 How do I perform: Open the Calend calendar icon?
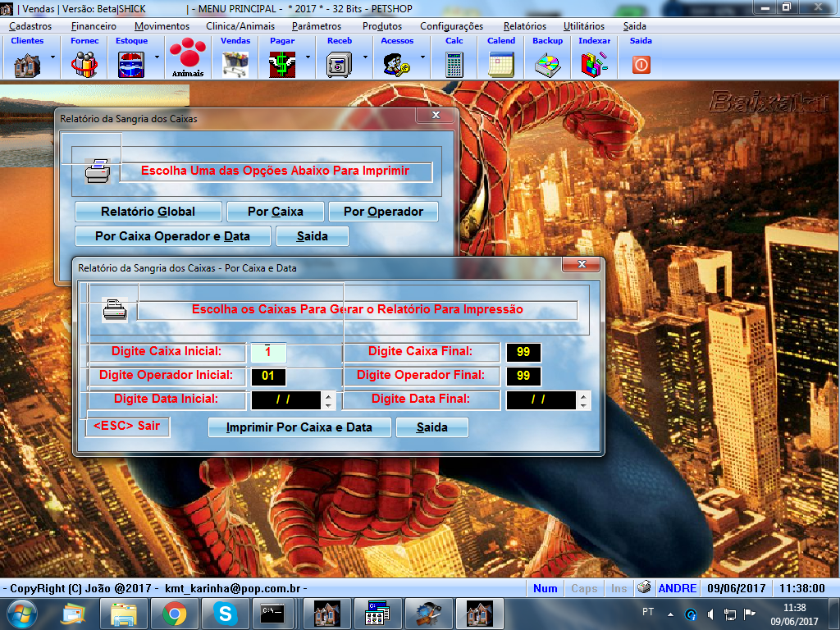click(x=501, y=65)
